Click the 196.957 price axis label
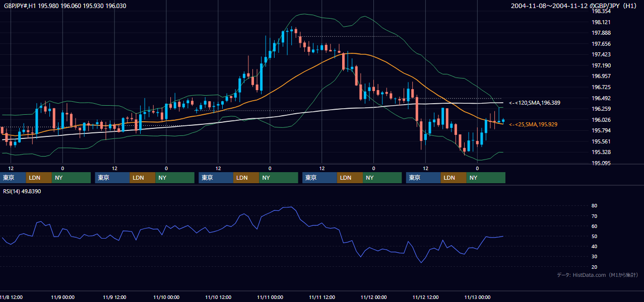Viewport: 644px width, 302px height. pos(601,76)
